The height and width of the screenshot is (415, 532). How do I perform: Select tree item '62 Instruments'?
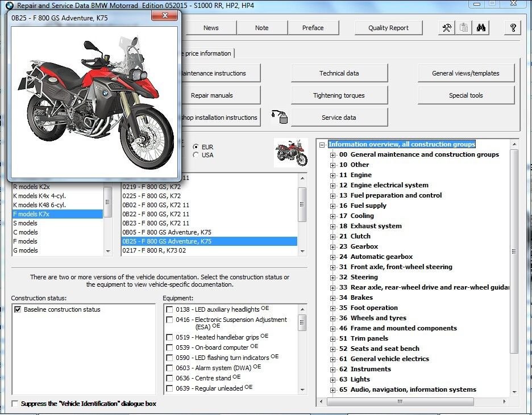[365, 369]
